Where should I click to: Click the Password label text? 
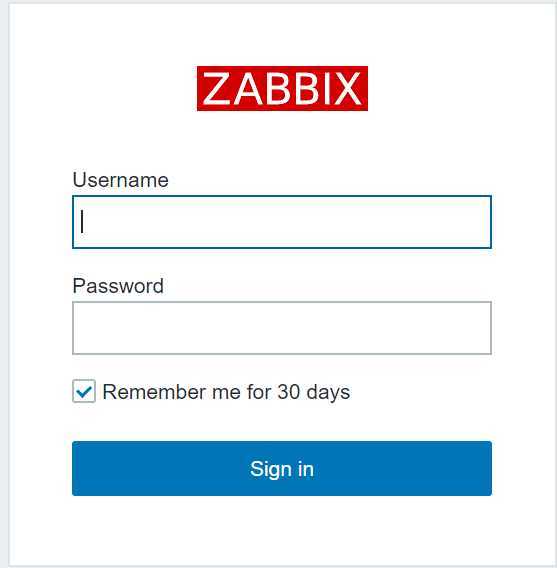coord(118,286)
